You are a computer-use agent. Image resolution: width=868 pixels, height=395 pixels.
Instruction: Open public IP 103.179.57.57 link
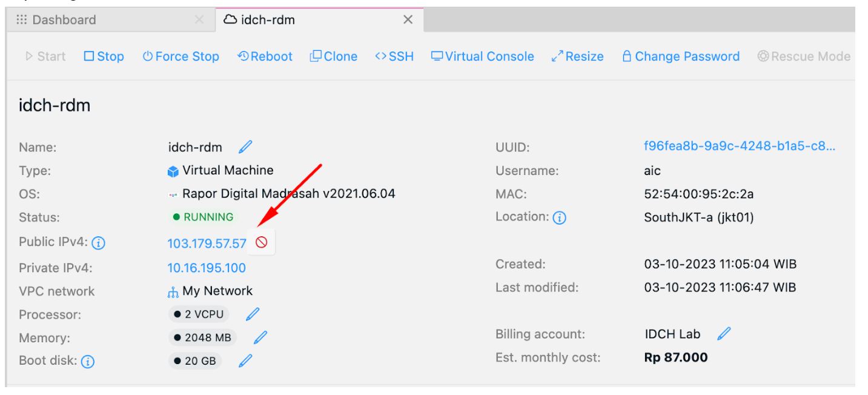207,244
